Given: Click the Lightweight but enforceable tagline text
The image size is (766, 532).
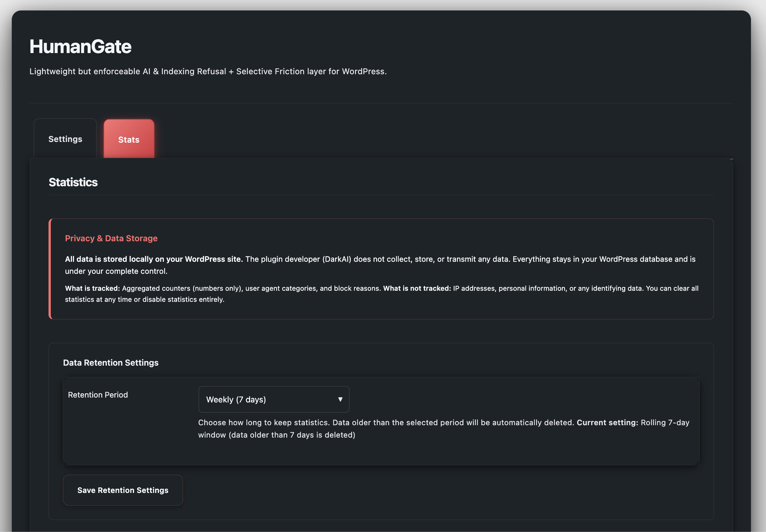Looking at the screenshot, I should [x=208, y=71].
